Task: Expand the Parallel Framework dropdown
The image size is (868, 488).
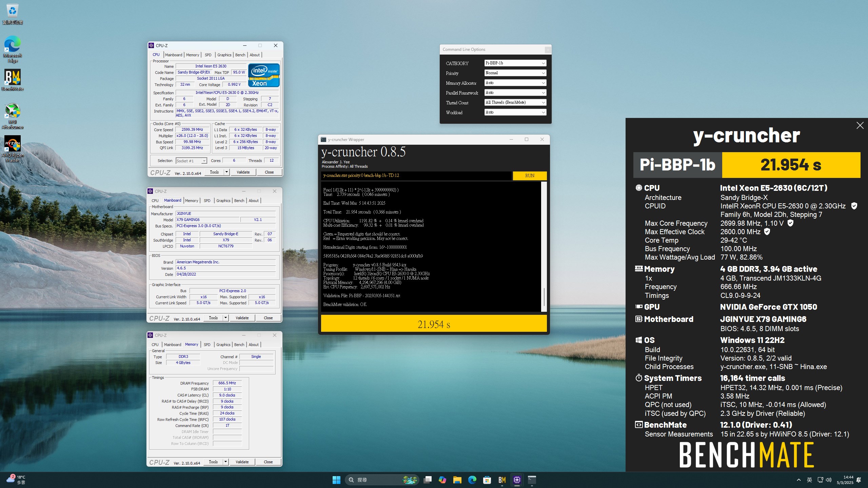Action: point(515,93)
